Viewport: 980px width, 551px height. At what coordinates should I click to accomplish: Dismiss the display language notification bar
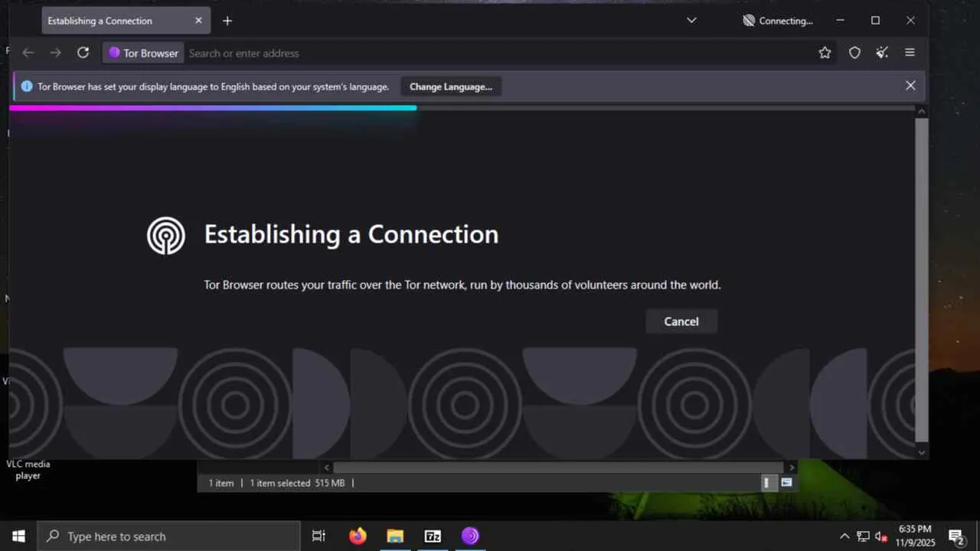coord(910,86)
